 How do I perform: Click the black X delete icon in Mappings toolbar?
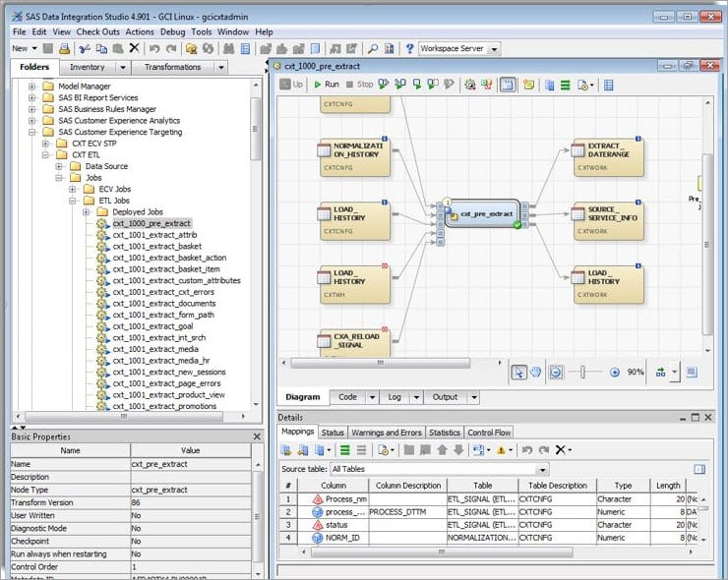coord(561,449)
